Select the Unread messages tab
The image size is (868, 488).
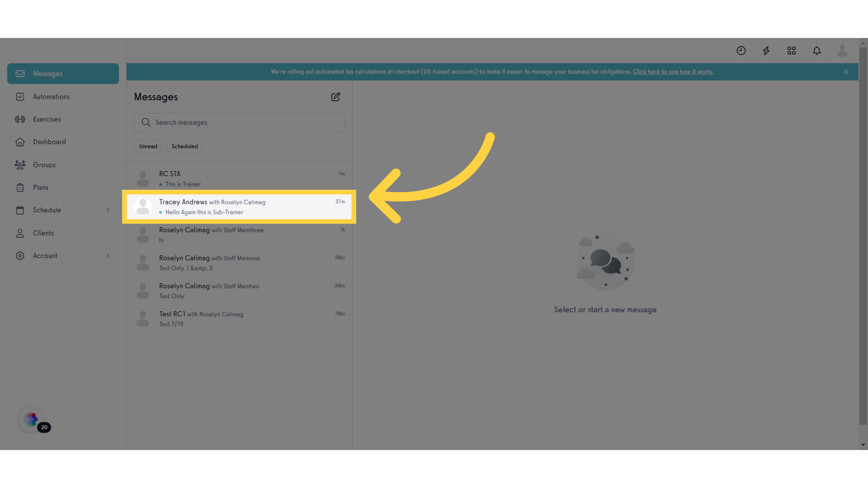click(148, 146)
